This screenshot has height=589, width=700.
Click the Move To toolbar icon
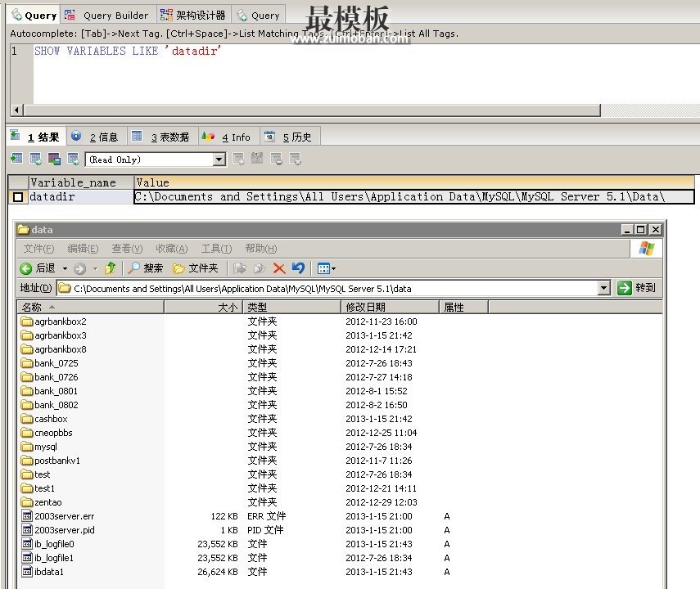(x=240, y=268)
